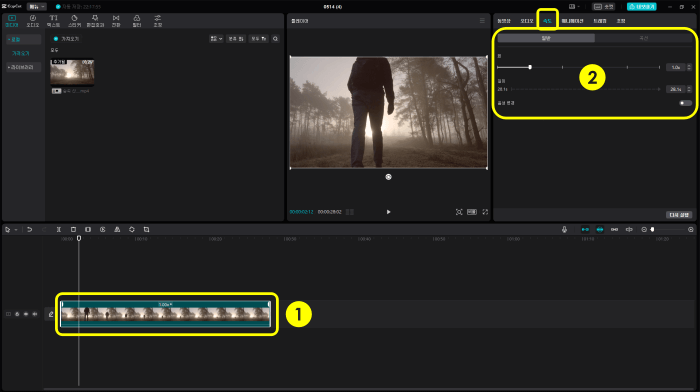The width and height of the screenshot is (700, 392).
Task: Toggle the main track magnet
Action: point(585,229)
